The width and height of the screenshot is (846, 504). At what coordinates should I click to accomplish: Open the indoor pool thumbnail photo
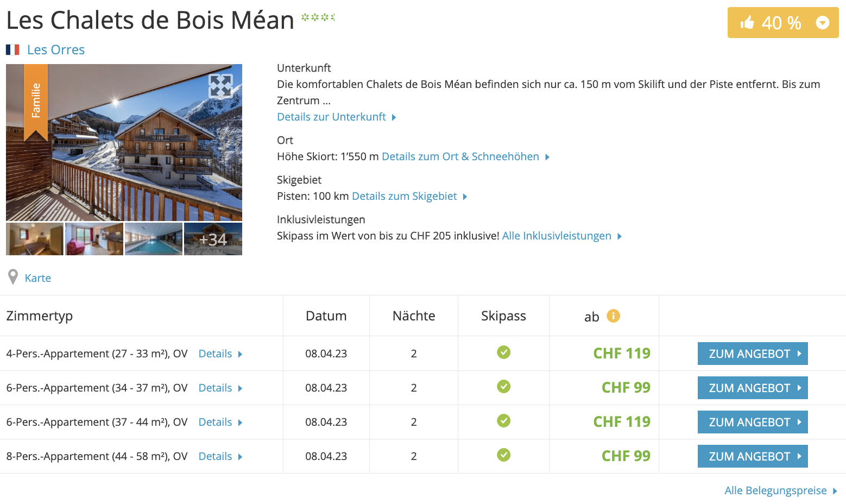[154, 239]
